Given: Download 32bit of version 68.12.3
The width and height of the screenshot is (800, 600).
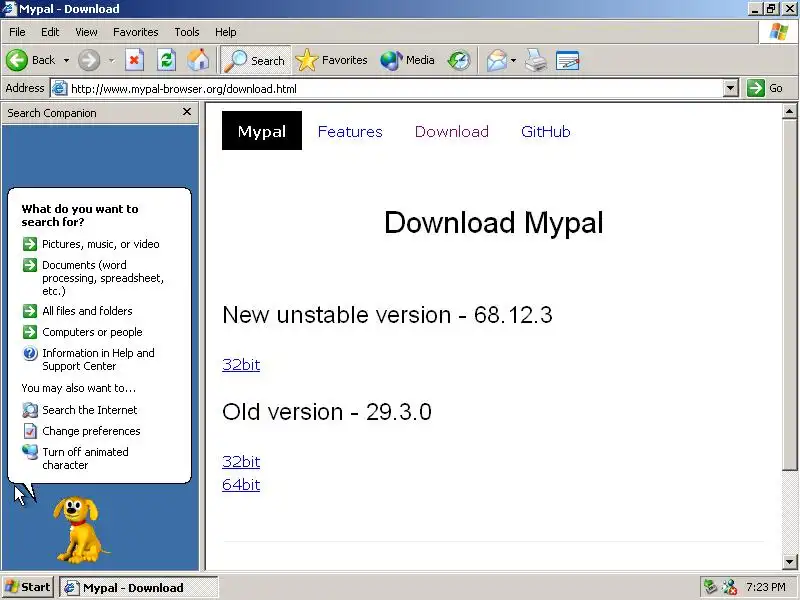Looking at the screenshot, I should [241, 365].
